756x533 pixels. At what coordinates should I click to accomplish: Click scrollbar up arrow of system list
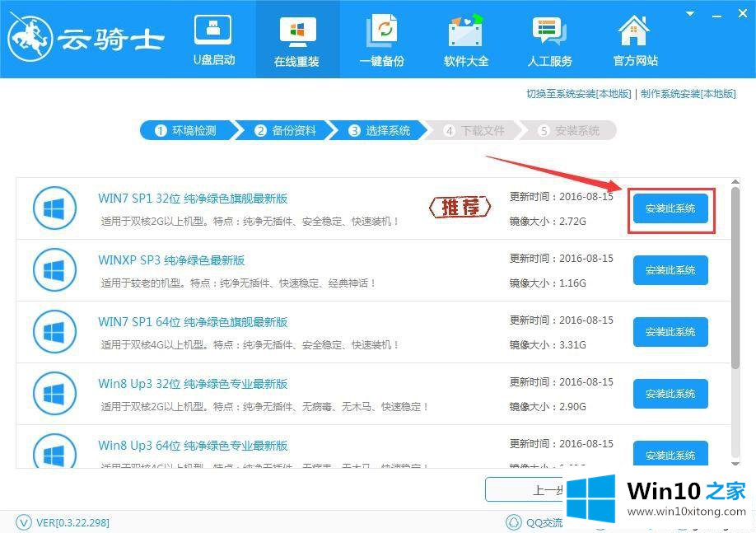coord(735,182)
